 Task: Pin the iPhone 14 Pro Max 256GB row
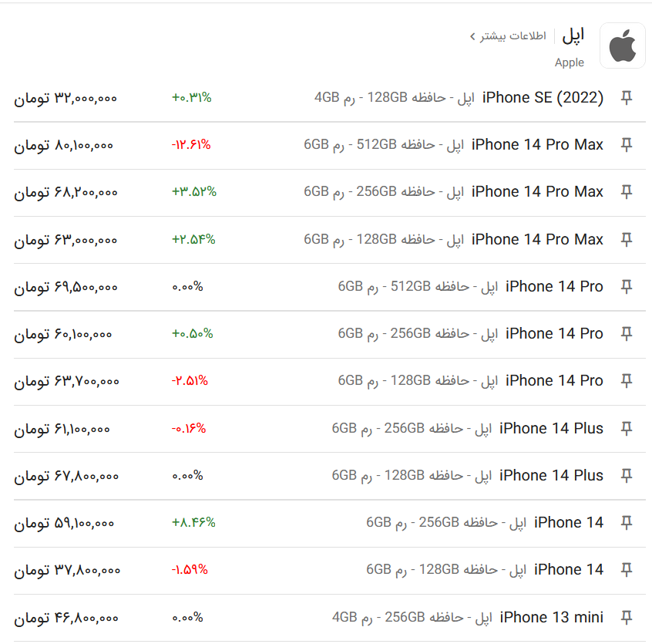click(627, 192)
